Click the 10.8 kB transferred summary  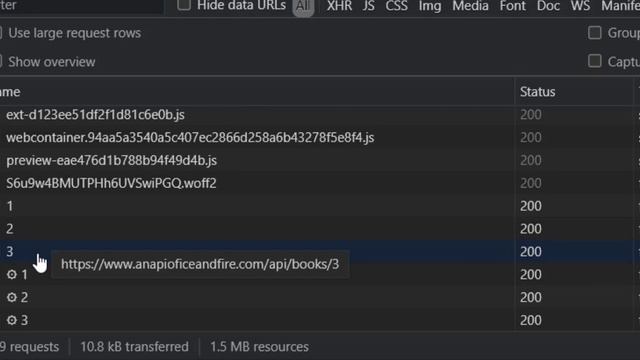point(134,347)
